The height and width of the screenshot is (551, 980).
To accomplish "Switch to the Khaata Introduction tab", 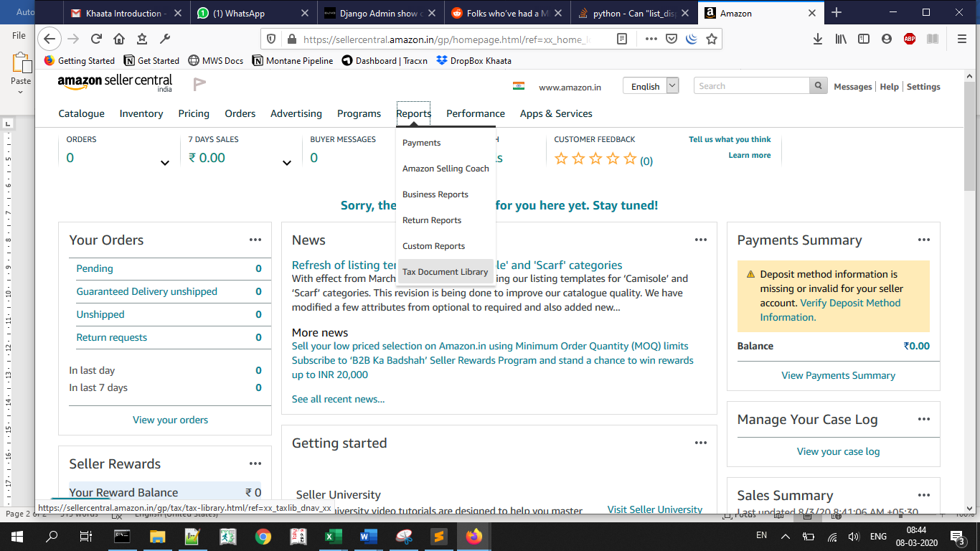I will (x=127, y=13).
